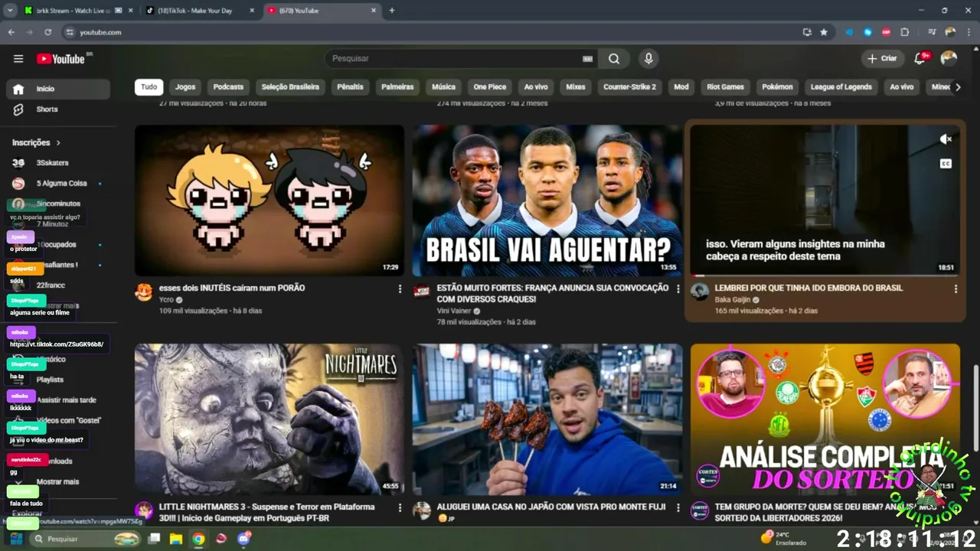Select the Tudo filter chip

[149, 87]
